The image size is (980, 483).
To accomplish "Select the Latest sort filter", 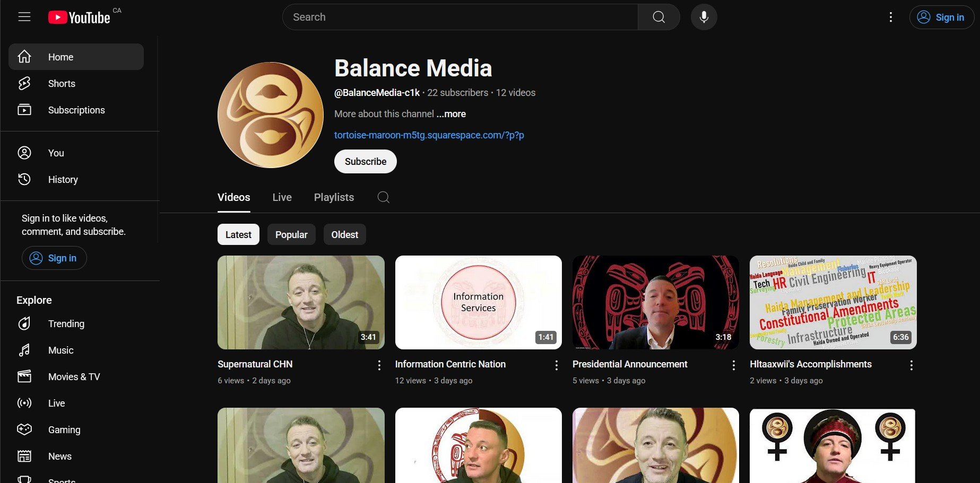I will [x=238, y=234].
